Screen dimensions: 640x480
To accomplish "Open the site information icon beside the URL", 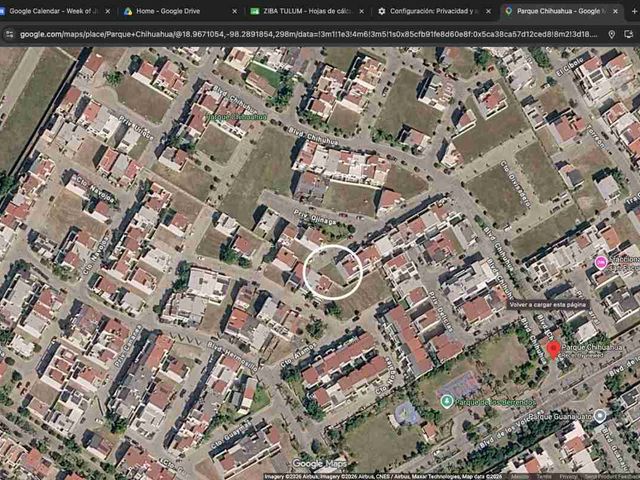I will pos(9,35).
